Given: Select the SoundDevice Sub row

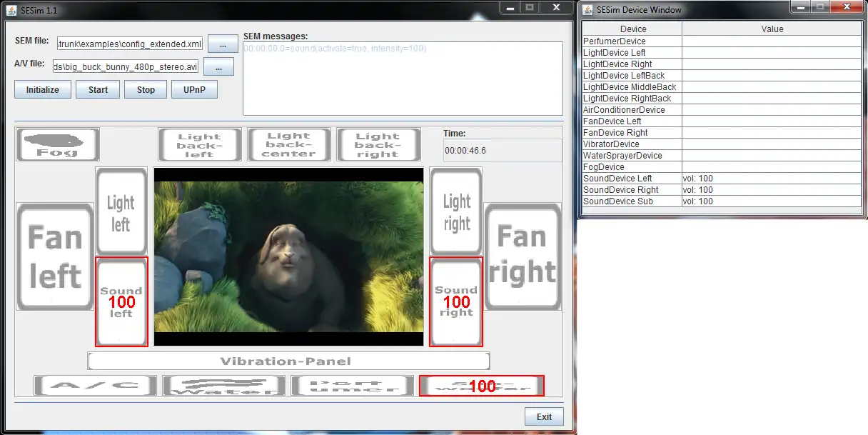Looking at the screenshot, I should tap(722, 201).
